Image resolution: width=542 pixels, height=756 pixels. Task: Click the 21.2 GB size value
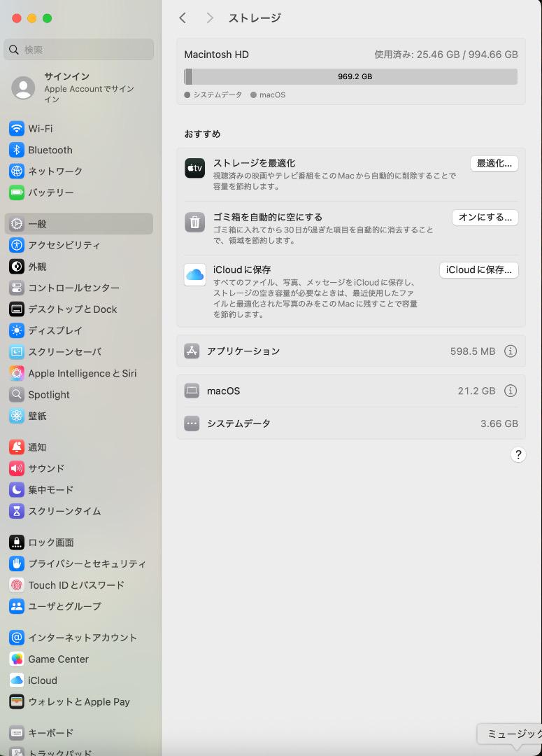coord(476,391)
